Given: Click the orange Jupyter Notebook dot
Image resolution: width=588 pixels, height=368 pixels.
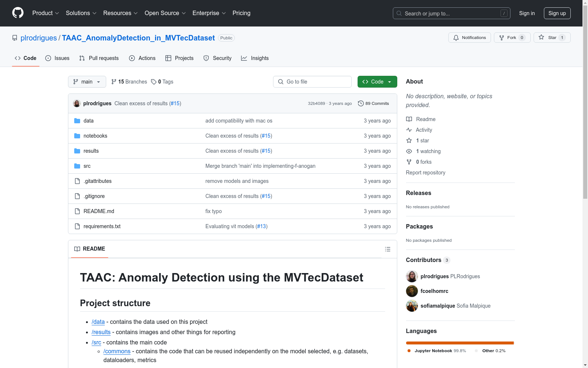Looking at the screenshot, I should [x=409, y=351].
